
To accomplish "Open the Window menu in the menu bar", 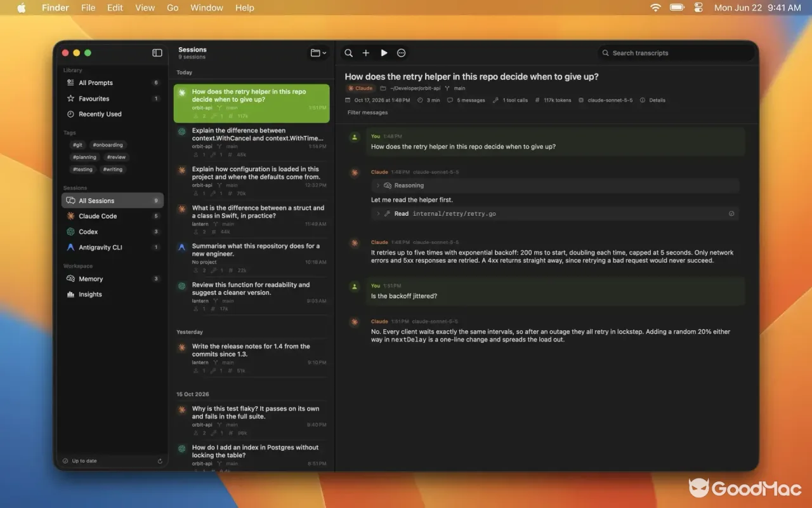I will tap(207, 8).
